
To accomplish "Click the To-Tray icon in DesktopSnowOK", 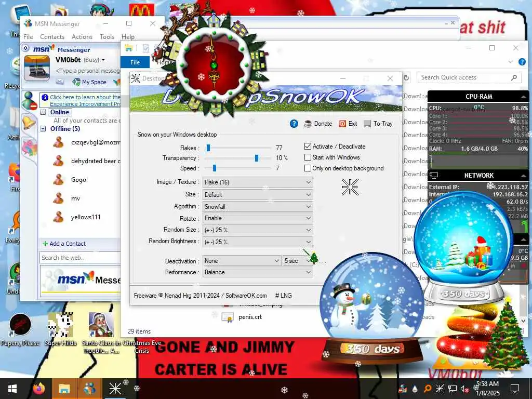I will [x=367, y=124].
